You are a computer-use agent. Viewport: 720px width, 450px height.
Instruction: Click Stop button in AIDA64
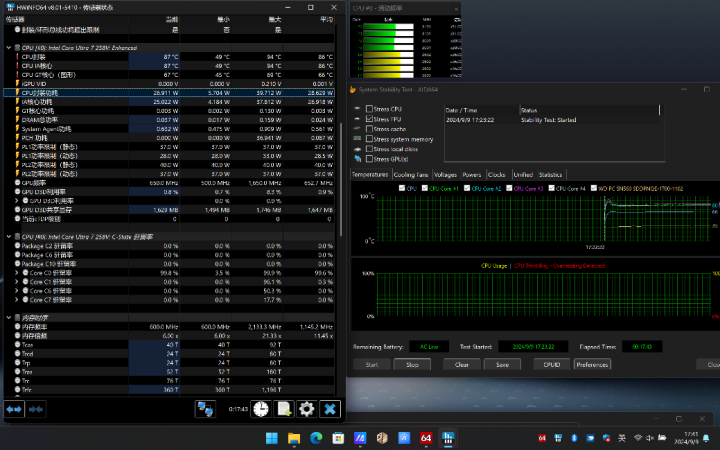click(x=412, y=365)
